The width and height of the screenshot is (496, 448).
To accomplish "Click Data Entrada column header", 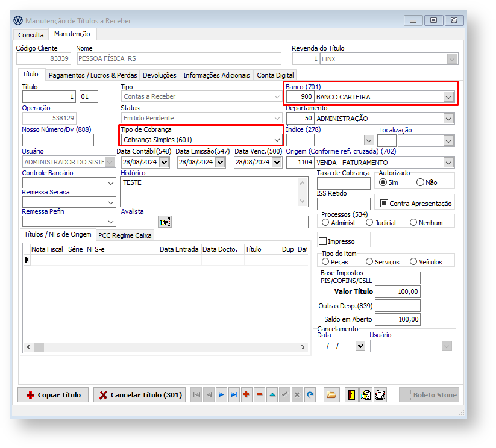I will tap(179, 249).
